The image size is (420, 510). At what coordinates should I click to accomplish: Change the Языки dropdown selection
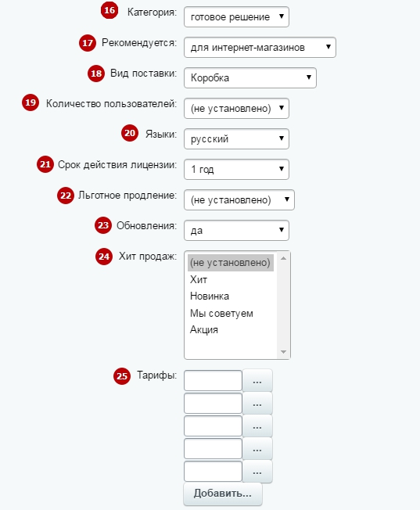point(236,139)
